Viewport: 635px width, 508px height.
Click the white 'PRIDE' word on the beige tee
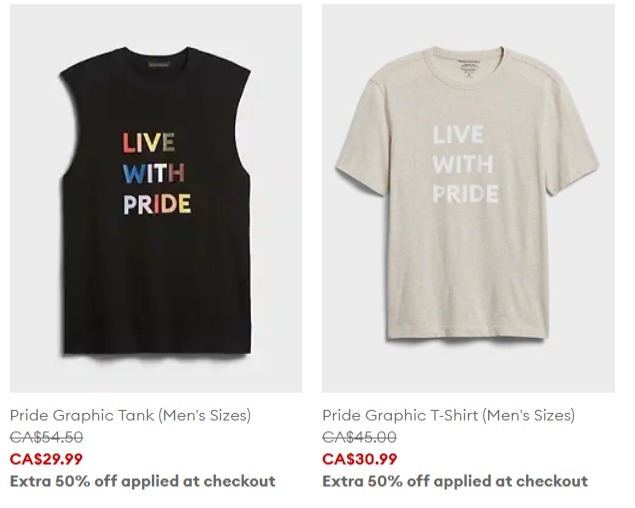[x=465, y=193]
